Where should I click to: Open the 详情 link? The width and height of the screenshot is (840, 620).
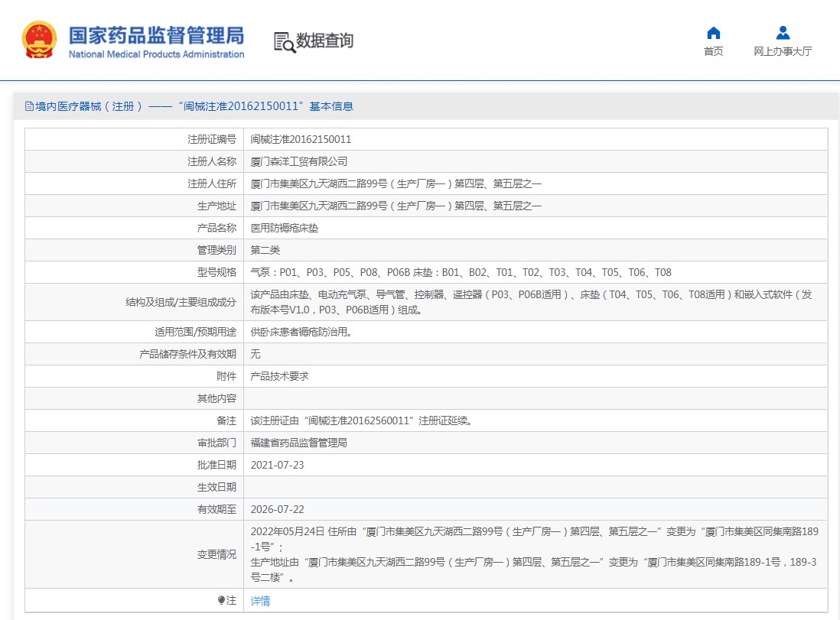pos(260,601)
